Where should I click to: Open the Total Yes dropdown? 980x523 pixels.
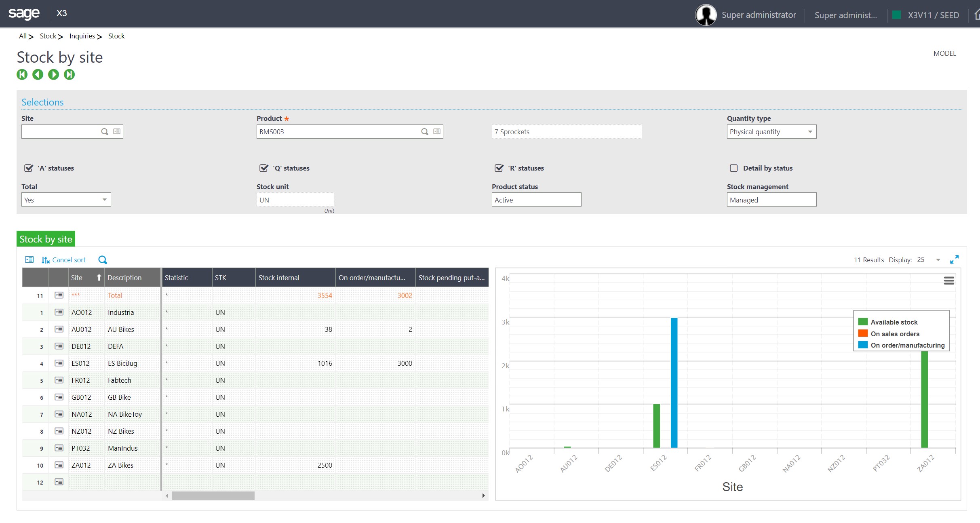pyautogui.click(x=66, y=200)
